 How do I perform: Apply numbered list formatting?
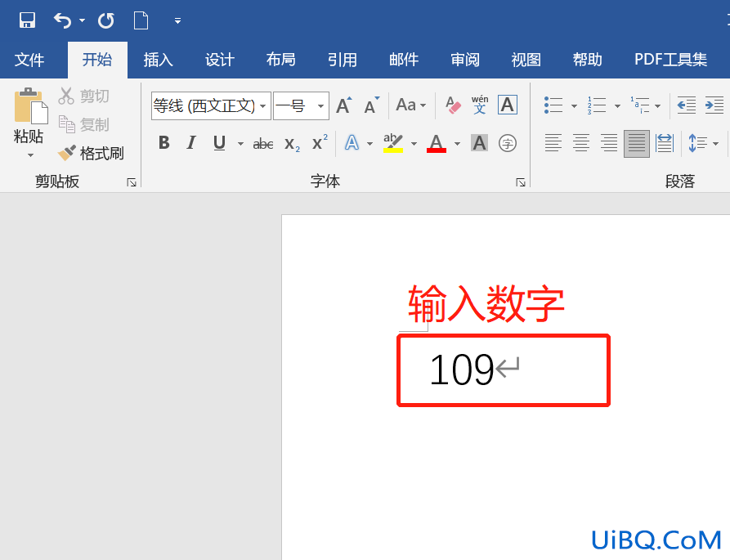(597, 105)
